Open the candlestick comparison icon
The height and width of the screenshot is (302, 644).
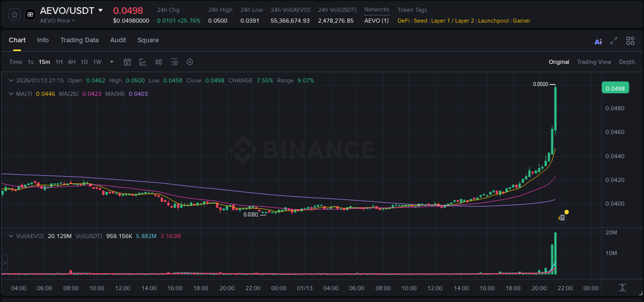[x=158, y=62]
